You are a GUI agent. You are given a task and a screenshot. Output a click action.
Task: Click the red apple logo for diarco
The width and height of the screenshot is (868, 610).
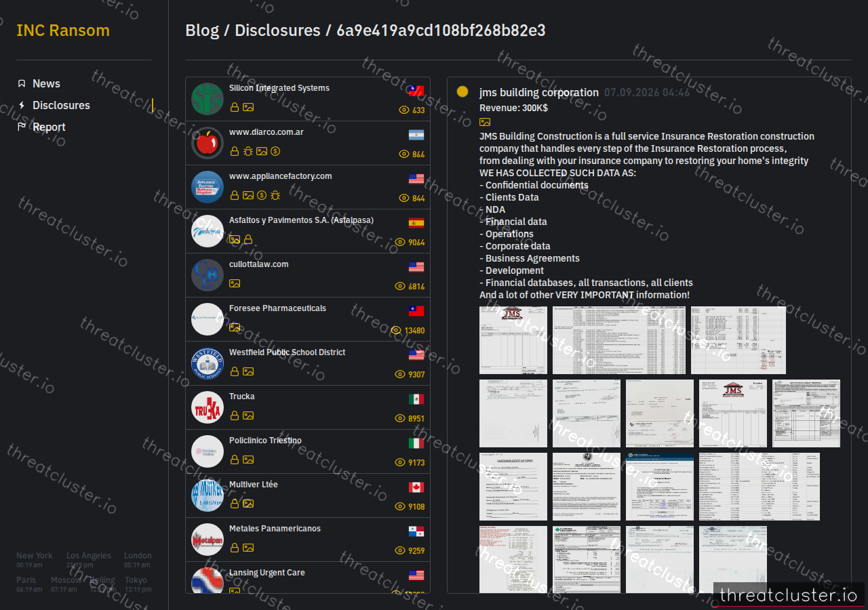point(208,143)
